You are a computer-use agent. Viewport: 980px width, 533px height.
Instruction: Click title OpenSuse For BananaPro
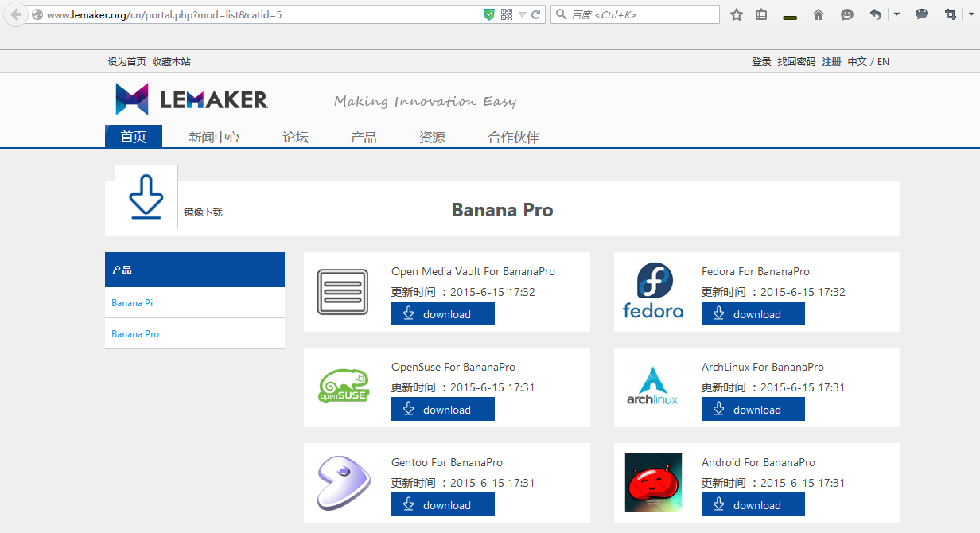click(453, 367)
